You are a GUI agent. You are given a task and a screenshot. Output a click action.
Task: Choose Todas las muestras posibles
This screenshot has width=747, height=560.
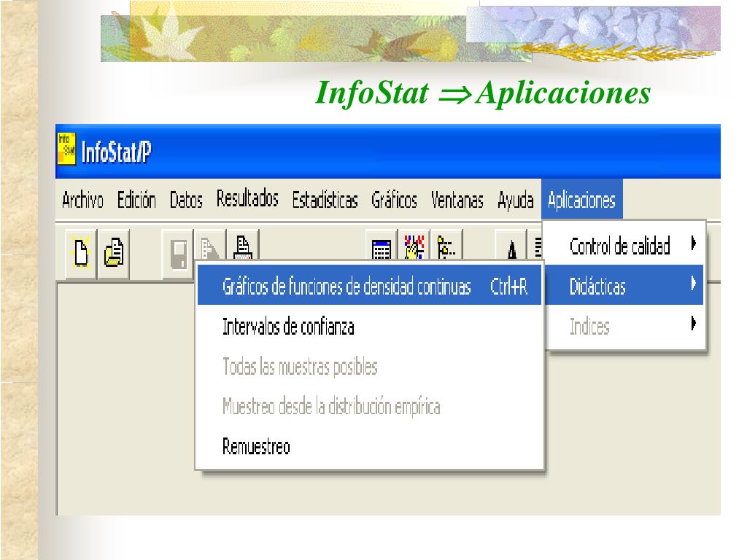click(x=369, y=367)
